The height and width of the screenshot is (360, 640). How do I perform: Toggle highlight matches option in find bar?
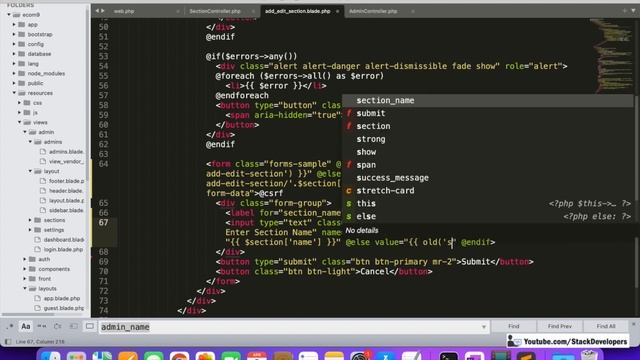click(90, 327)
